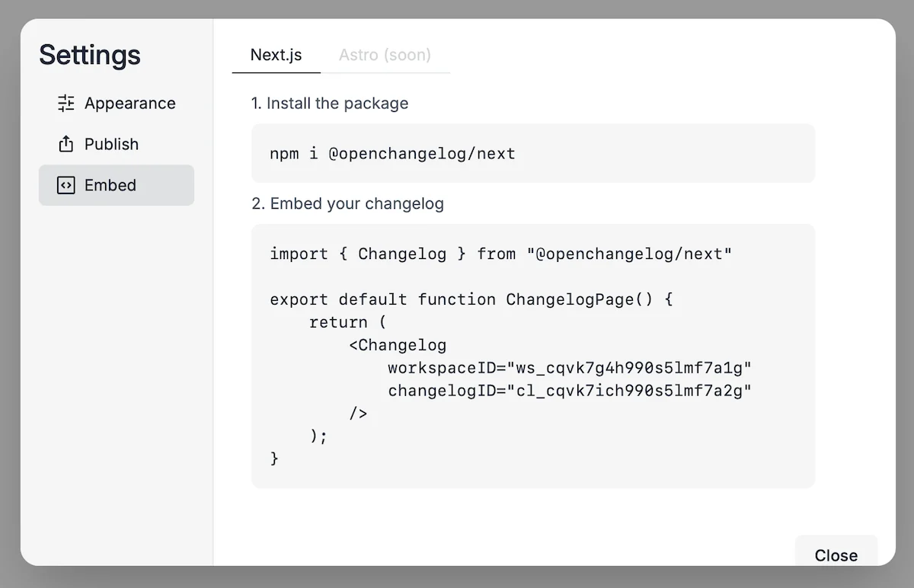Click the workspaceID attribute line
914x588 pixels.
point(570,368)
